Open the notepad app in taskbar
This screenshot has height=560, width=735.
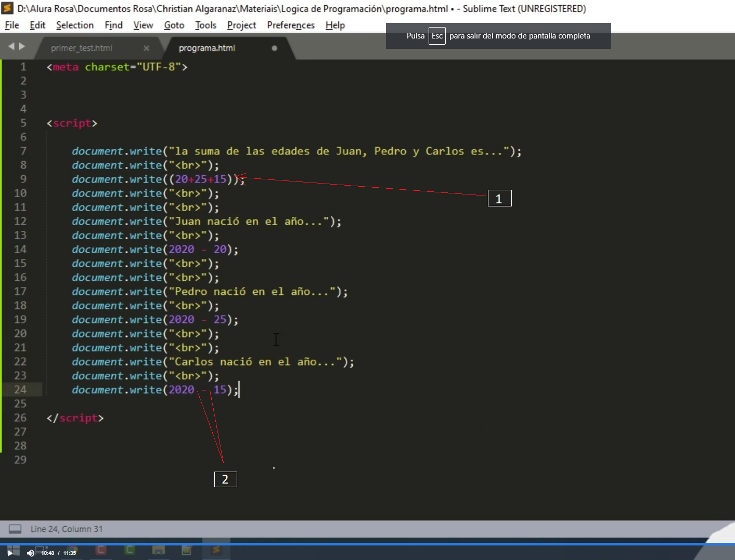tap(187, 550)
